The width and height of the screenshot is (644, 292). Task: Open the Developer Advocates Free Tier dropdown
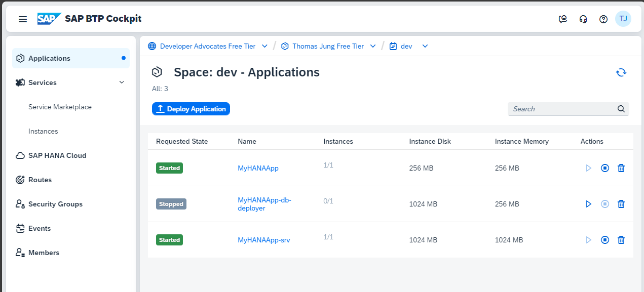point(264,46)
